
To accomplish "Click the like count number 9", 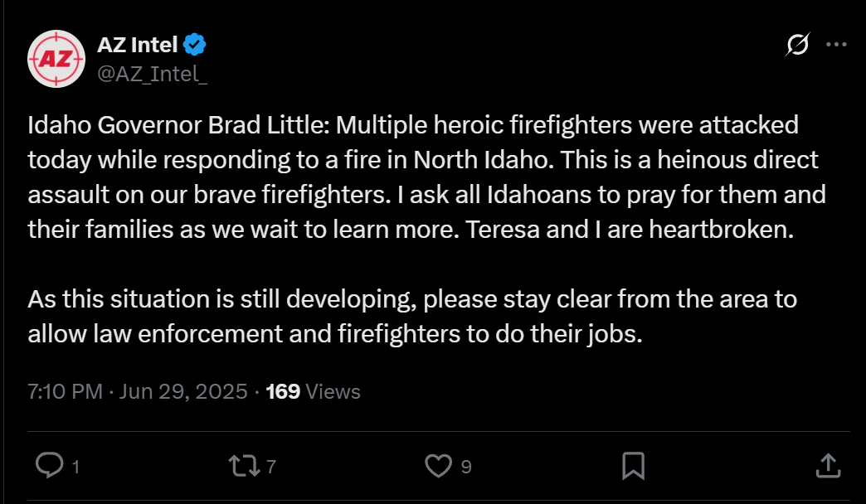I will [x=466, y=467].
